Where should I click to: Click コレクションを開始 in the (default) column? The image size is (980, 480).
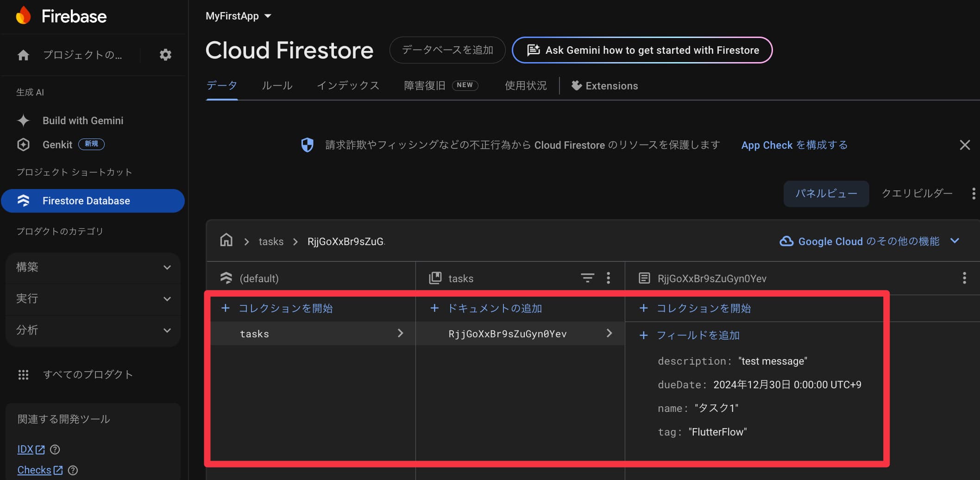pos(277,308)
